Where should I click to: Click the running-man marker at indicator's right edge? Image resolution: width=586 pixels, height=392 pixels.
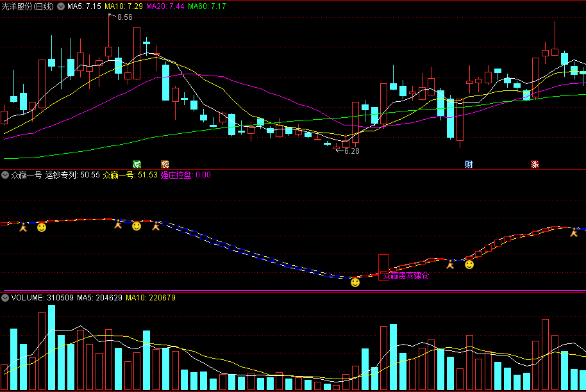click(x=574, y=233)
